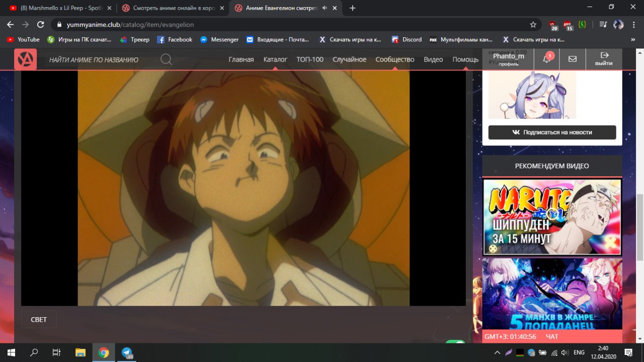Image resolution: width=644 pixels, height=362 pixels.
Task: Mute audio on Аниме Евангелион tab
Action: tap(325, 8)
